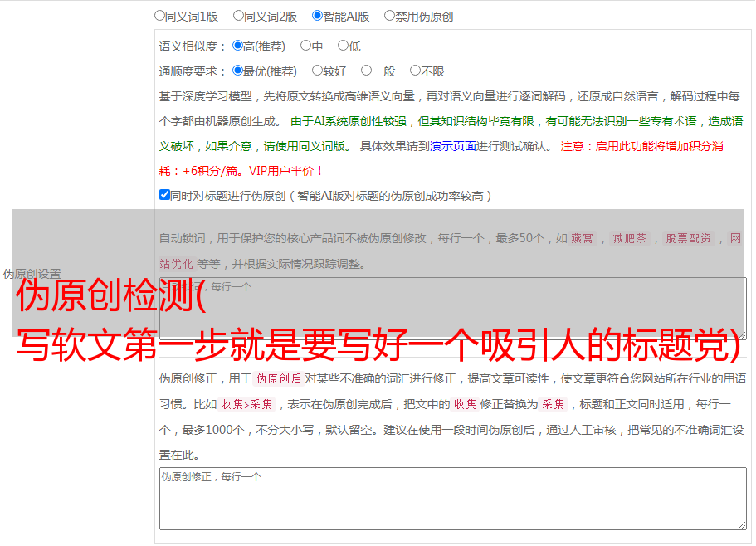Set 语义相似度 to 低
Screen dimensions: 756x546
tap(343, 46)
